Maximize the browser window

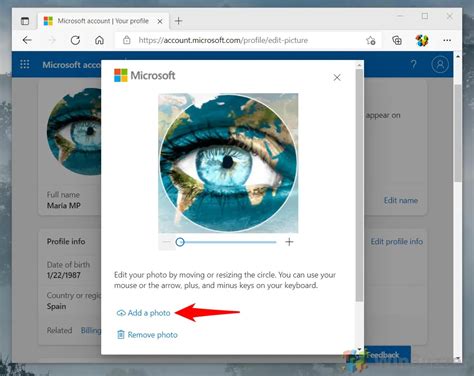pyautogui.click(x=425, y=16)
